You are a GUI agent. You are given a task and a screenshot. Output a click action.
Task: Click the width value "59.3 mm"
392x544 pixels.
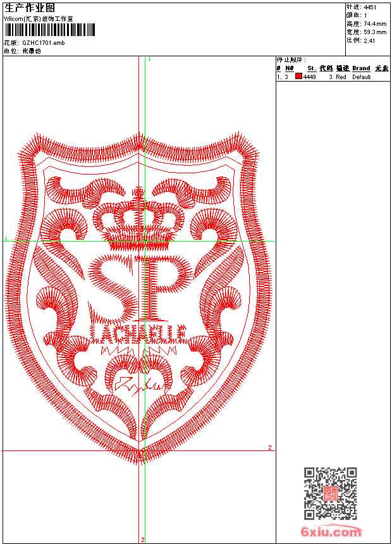click(x=375, y=32)
